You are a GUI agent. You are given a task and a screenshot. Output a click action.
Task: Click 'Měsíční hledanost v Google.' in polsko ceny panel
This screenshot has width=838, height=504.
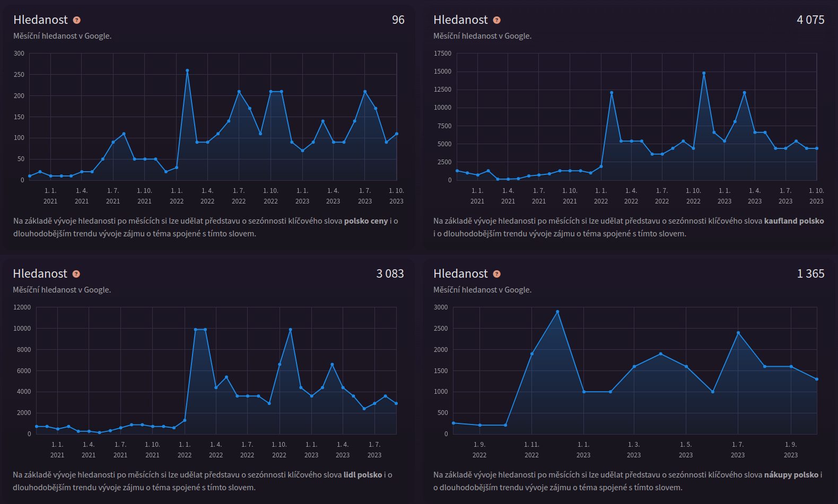(x=63, y=36)
